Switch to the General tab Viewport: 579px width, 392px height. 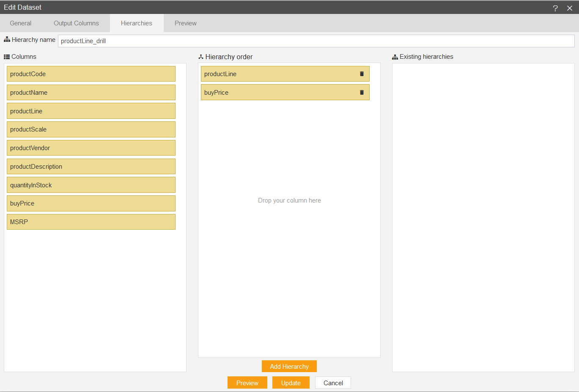[21, 23]
